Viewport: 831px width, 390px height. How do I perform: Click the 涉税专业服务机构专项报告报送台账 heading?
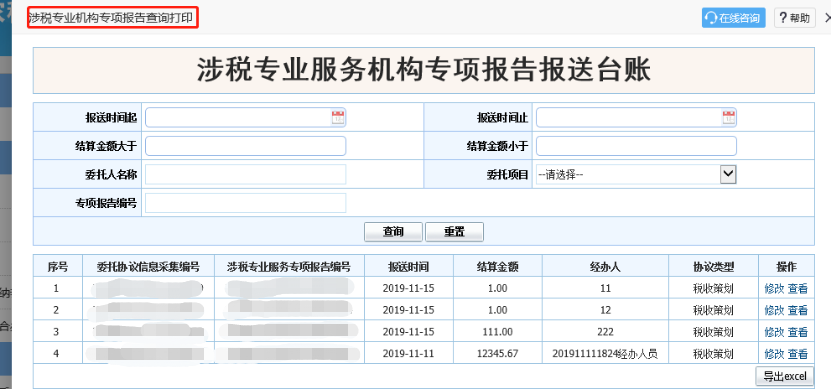click(x=423, y=70)
